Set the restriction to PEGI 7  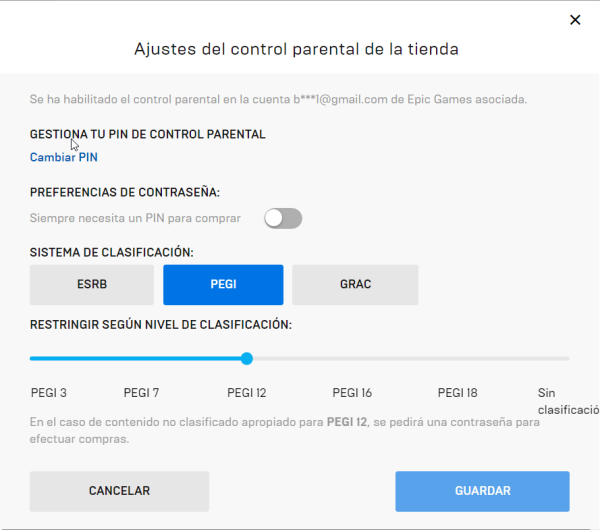[x=141, y=393]
